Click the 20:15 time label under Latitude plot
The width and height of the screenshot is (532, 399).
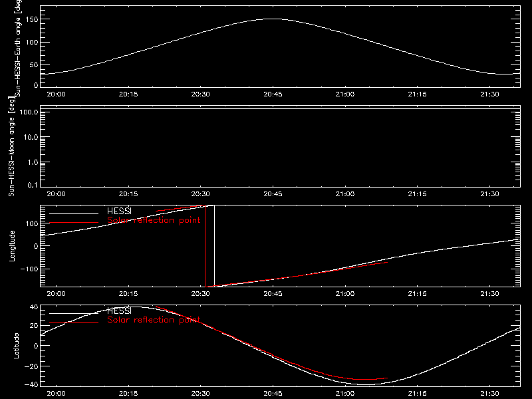click(128, 394)
